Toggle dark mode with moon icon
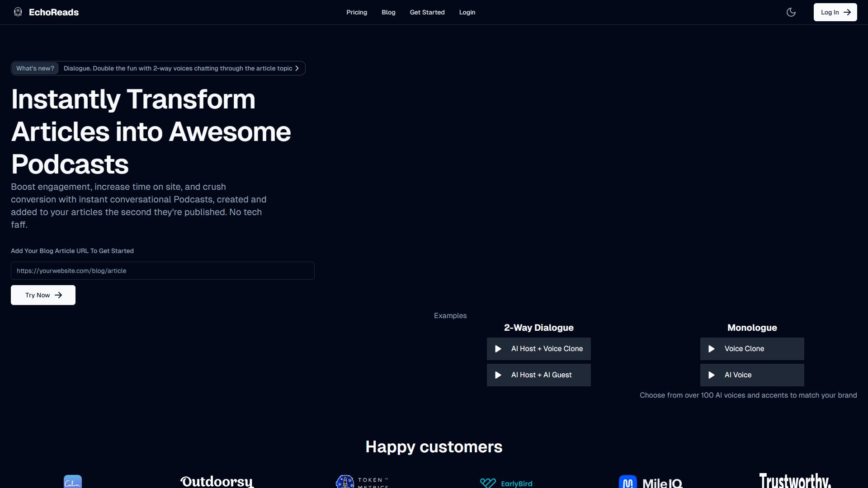Viewport: 868px width, 488px height. (791, 12)
